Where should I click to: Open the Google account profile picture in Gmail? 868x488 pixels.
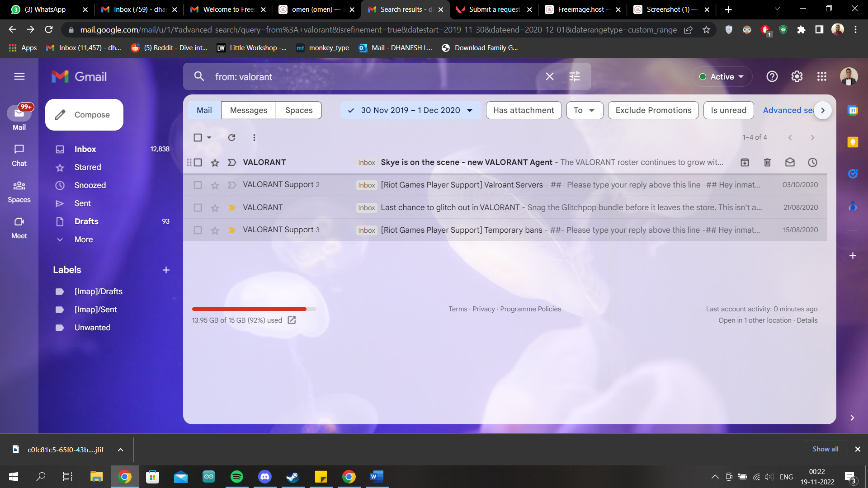click(849, 76)
